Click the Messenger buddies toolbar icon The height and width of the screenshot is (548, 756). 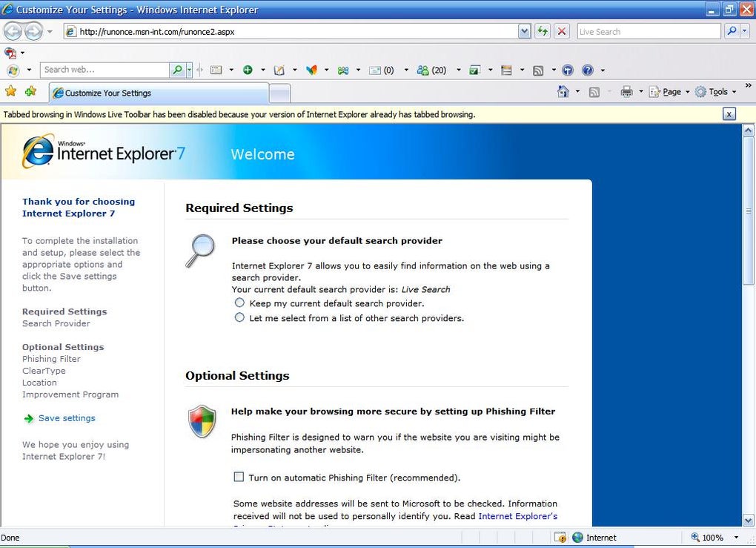tap(343, 70)
